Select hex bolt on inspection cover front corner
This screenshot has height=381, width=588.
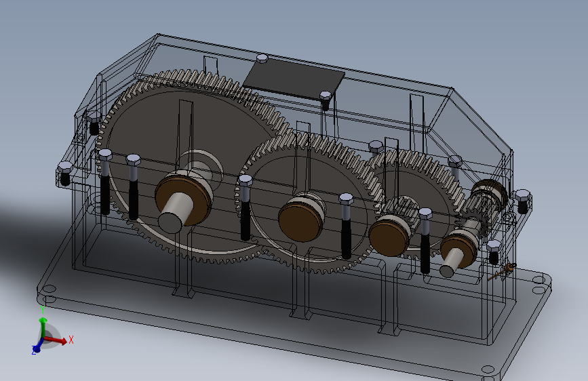[x=325, y=100]
